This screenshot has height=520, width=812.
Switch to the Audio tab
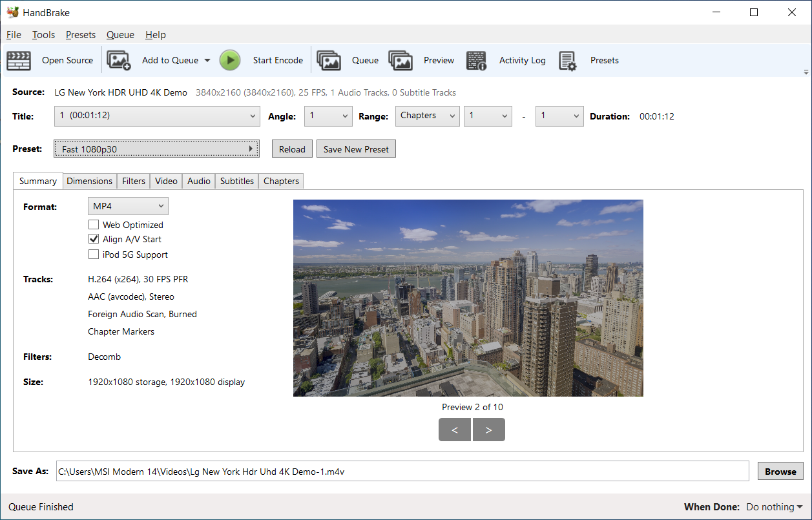coord(199,181)
